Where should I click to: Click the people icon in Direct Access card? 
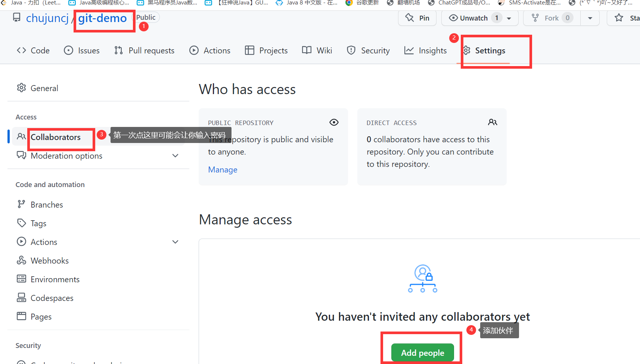(x=493, y=122)
